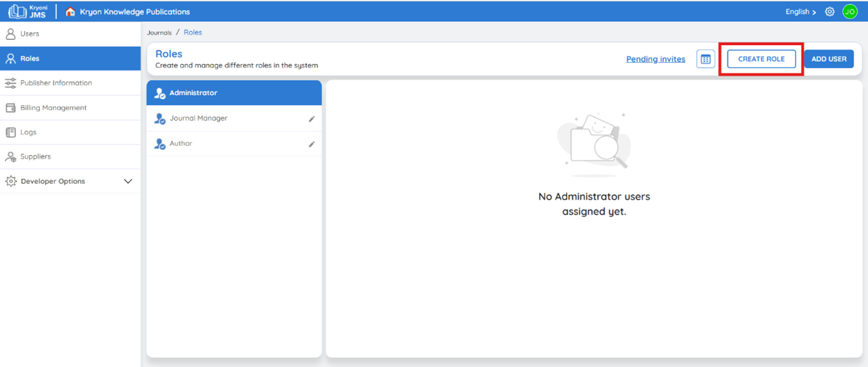The width and height of the screenshot is (868, 367).
Task: Click the Roles page heading
Action: click(x=169, y=54)
